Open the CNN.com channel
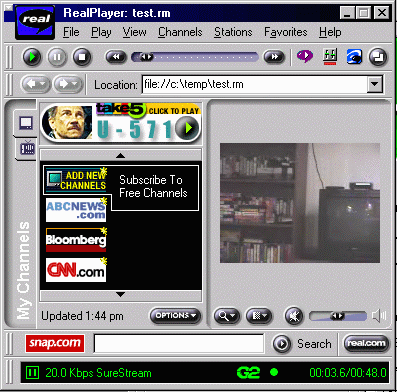The height and width of the screenshot is (392, 397). pos(76,270)
